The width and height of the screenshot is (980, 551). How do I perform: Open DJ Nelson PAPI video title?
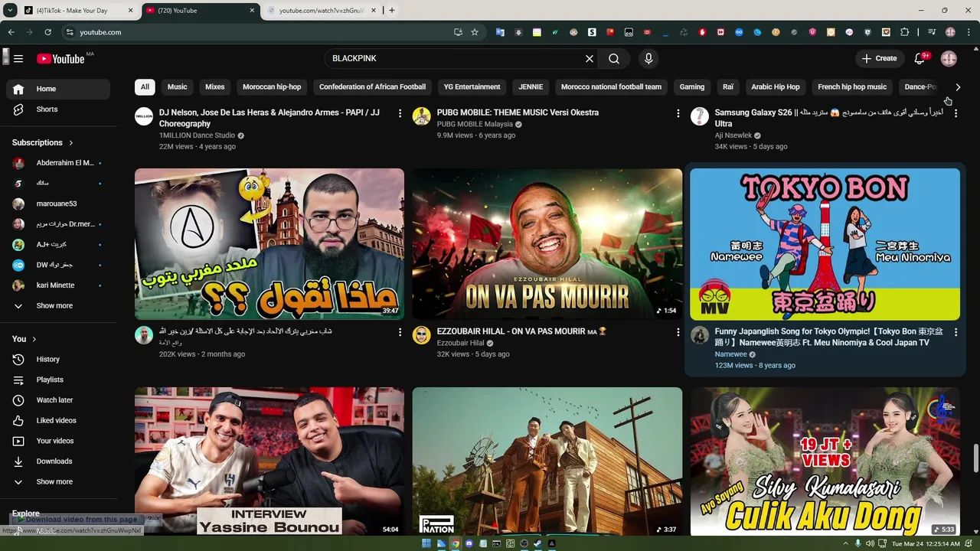click(269, 118)
